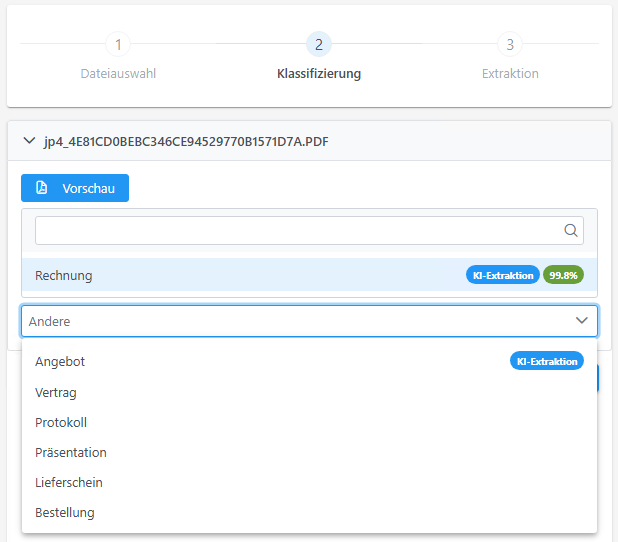
Task: Click the PDF icon in Vorschau button
Action: pyautogui.click(x=41, y=188)
